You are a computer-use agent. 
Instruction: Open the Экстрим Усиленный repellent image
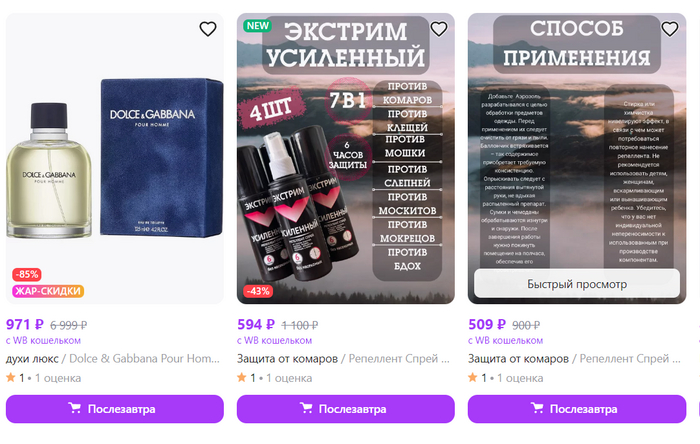tap(346, 158)
